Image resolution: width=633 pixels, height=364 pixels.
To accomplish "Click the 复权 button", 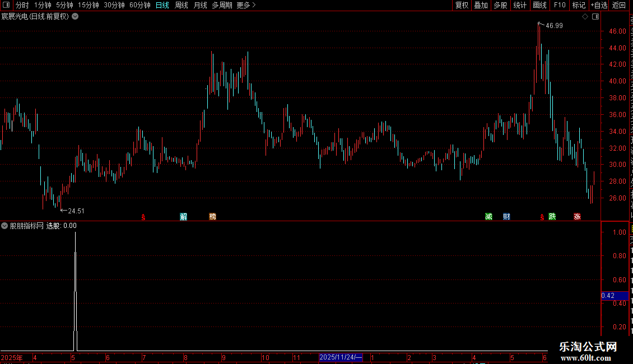I will [462, 5].
